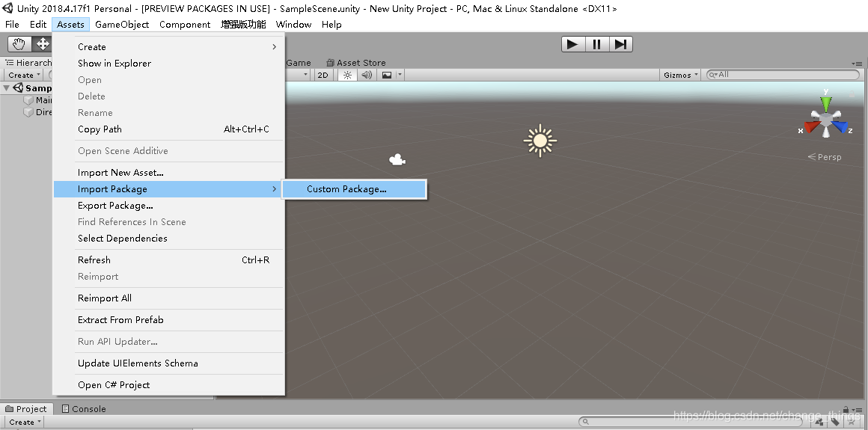This screenshot has width=868, height=430.
Task: Open the Window menu
Action: pos(293,25)
